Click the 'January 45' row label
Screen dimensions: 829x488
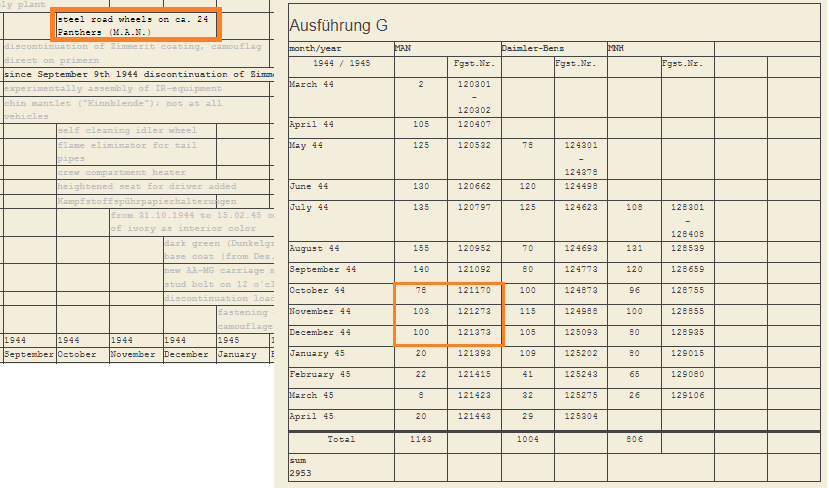(317, 353)
